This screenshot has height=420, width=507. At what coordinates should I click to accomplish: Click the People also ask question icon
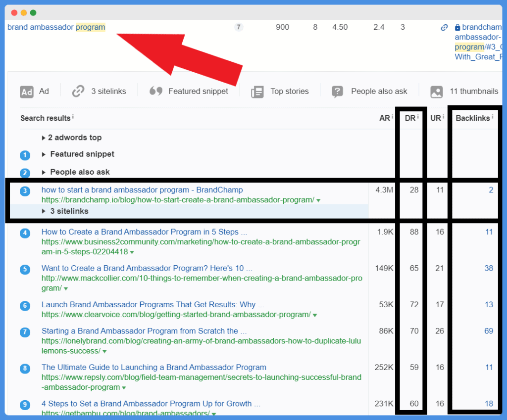(337, 92)
